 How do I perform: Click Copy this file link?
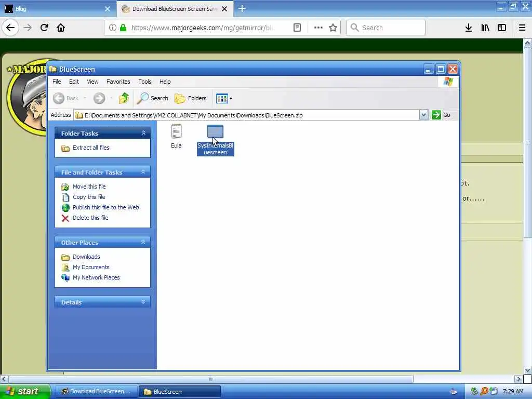[x=89, y=197]
